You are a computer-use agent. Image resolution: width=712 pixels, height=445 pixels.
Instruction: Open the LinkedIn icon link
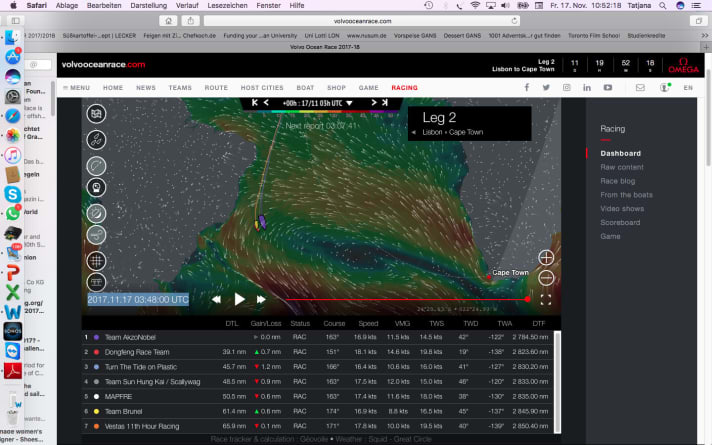pyautogui.click(x=587, y=87)
